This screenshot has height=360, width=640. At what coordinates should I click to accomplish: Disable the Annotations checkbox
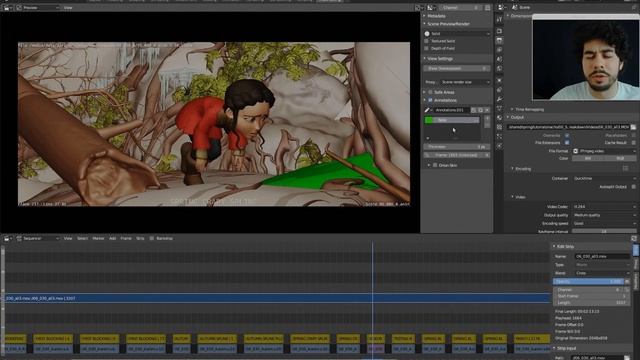(x=430, y=100)
